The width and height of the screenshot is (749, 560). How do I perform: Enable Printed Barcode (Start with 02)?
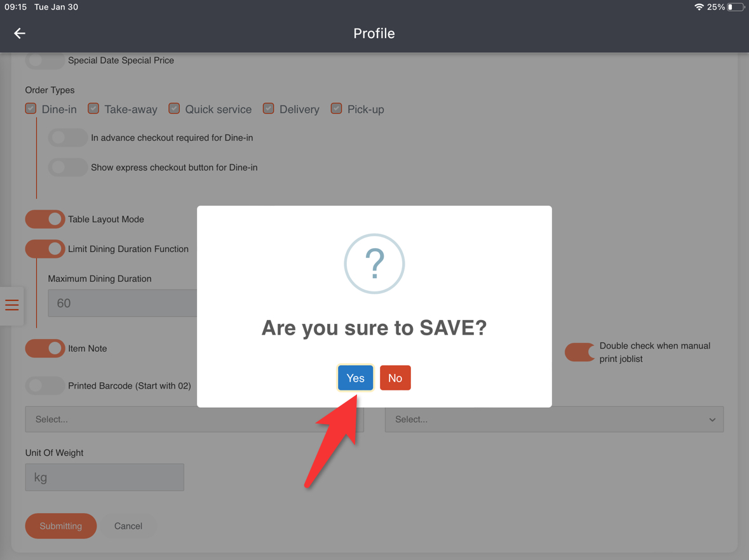(x=45, y=386)
